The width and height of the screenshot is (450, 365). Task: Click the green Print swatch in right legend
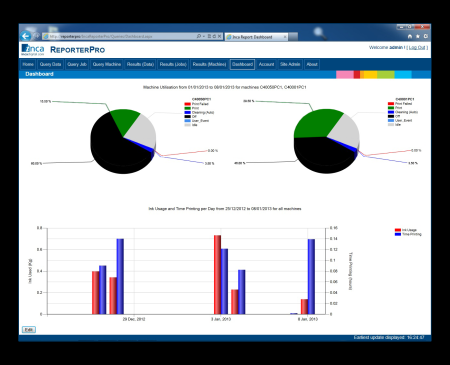click(391, 108)
